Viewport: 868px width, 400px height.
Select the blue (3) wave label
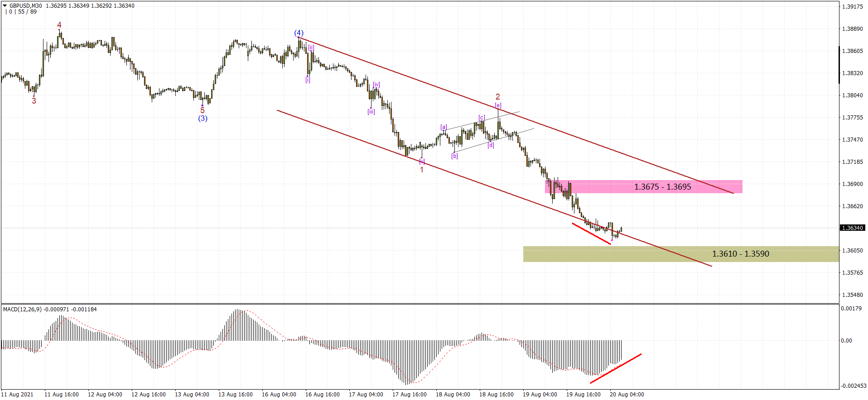point(203,119)
